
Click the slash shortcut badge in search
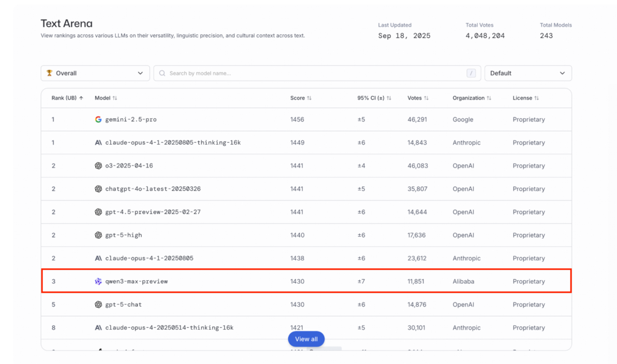pos(471,74)
